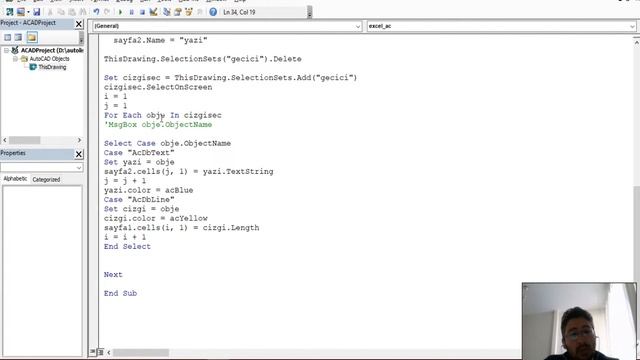Screen dimensions: 640x360
Task: Run the macro with the green play icon
Action: (x=120, y=12)
